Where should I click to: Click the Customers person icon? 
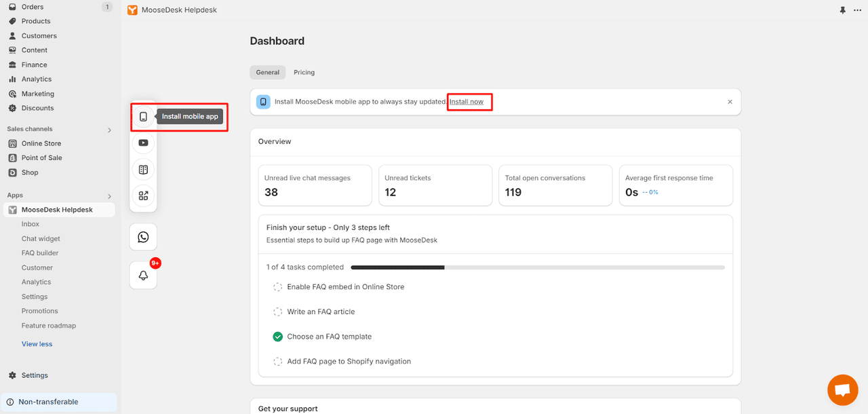tap(12, 35)
